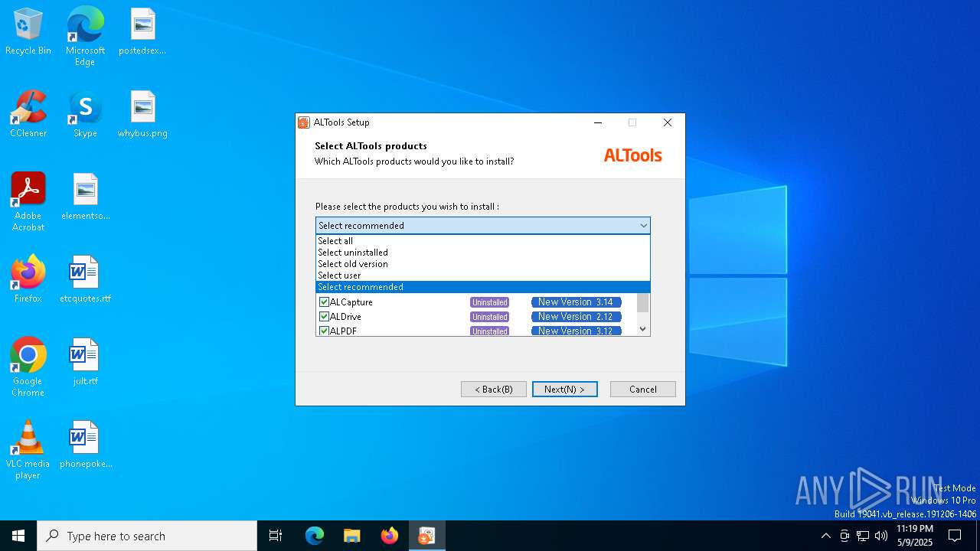Click New Version 3.12 label for ALPDF
Image resolution: width=980 pixels, height=551 pixels.
[x=576, y=331]
